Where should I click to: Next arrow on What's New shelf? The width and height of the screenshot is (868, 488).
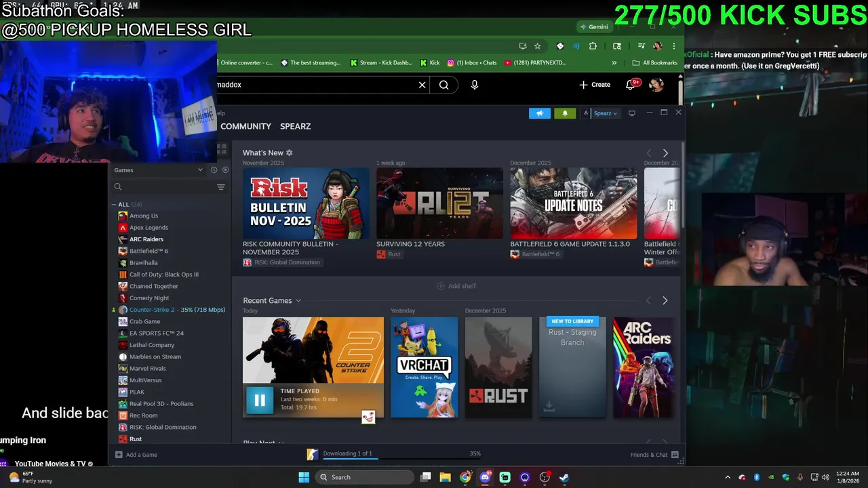pyautogui.click(x=665, y=153)
